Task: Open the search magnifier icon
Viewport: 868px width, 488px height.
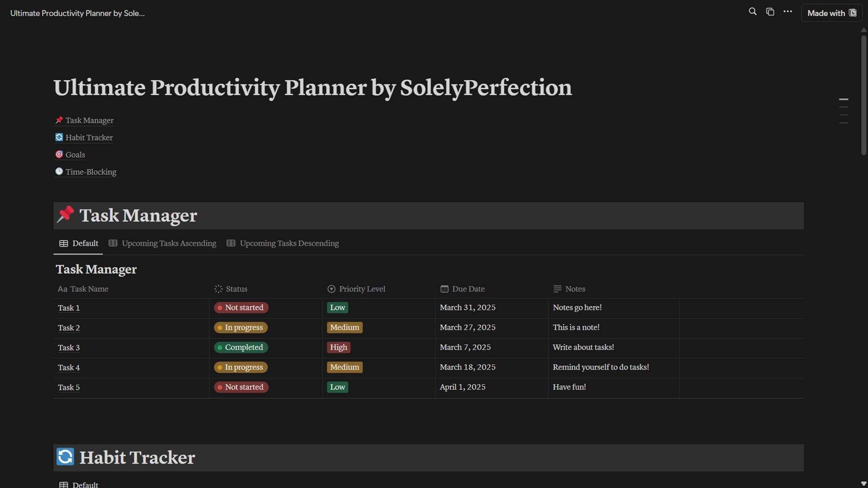Action: click(x=752, y=12)
